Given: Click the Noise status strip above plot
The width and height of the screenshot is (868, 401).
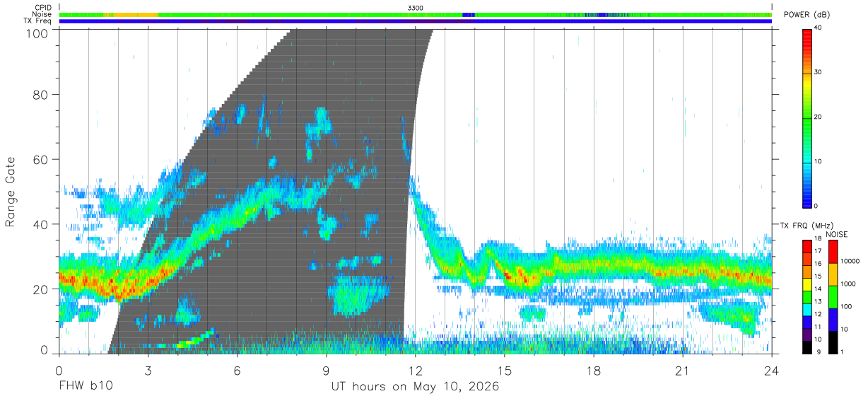Looking at the screenshot, I should (x=415, y=14).
